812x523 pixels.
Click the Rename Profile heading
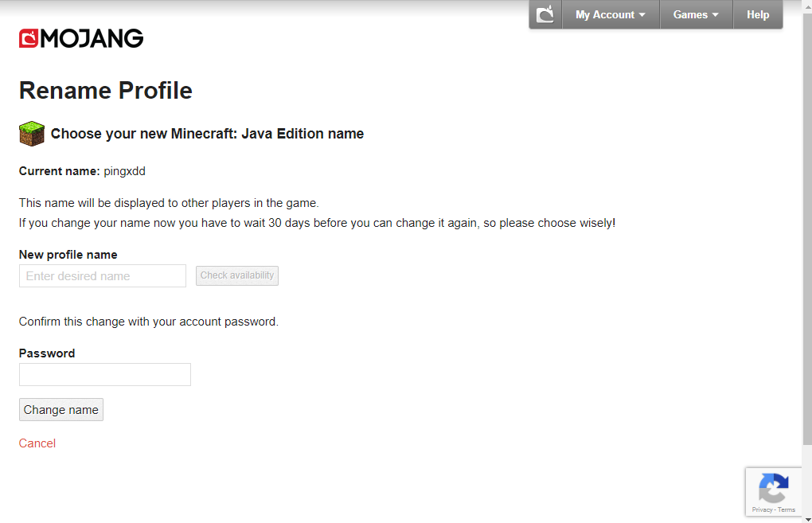click(106, 91)
